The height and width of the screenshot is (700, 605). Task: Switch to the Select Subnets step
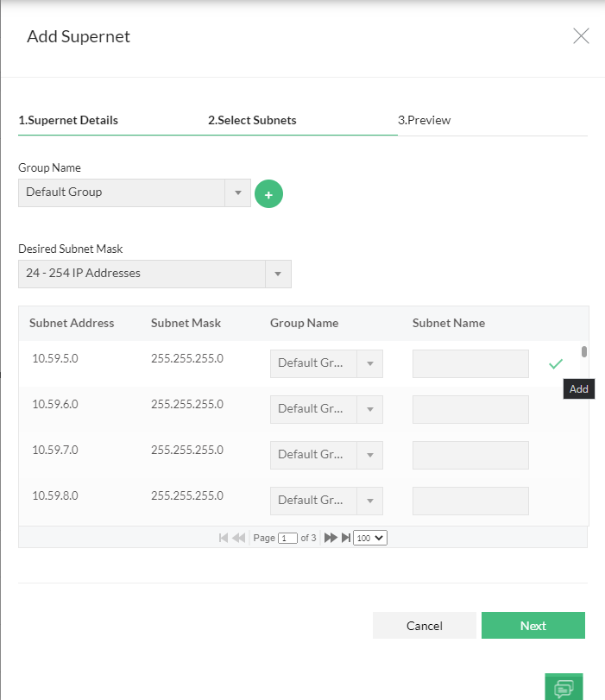click(x=252, y=120)
